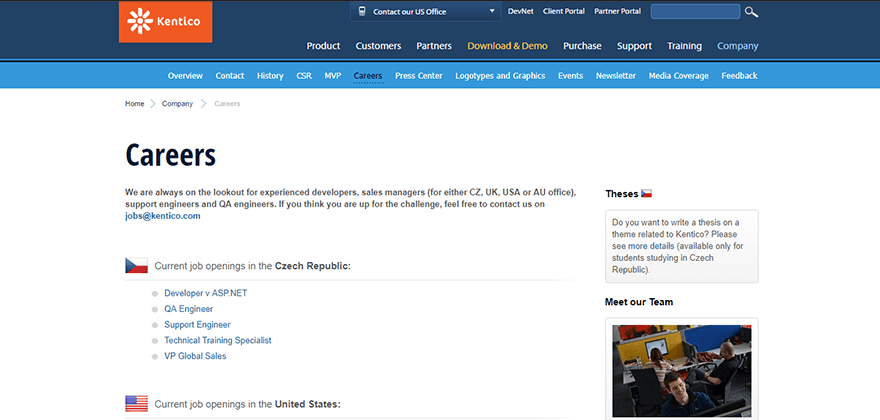This screenshot has height=420, width=880.
Task: Open the History subpage
Action: coord(270,76)
